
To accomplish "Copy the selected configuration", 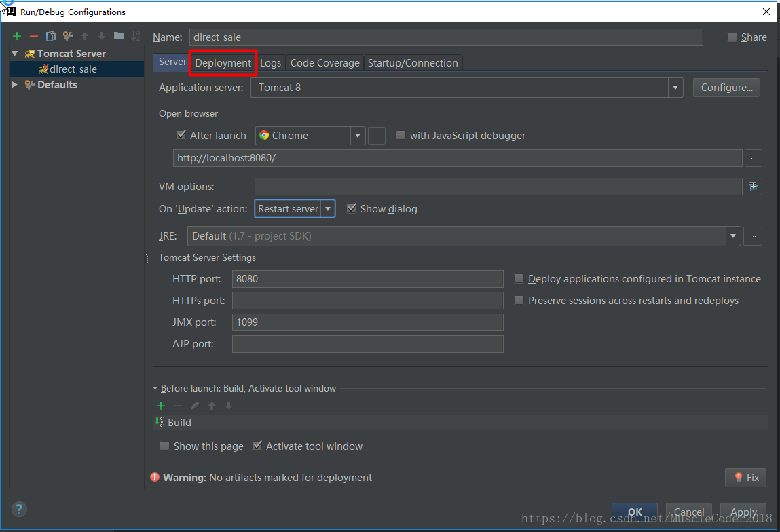I will pyautogui.click(x=51, y=36).
